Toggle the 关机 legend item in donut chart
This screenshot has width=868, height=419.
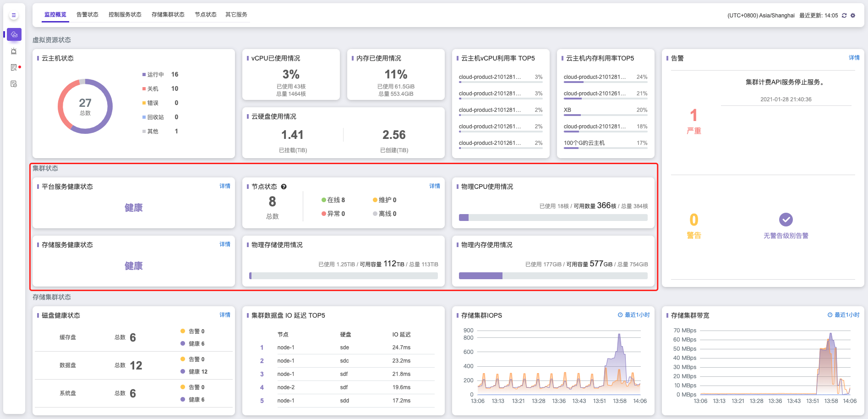[152, 89]
